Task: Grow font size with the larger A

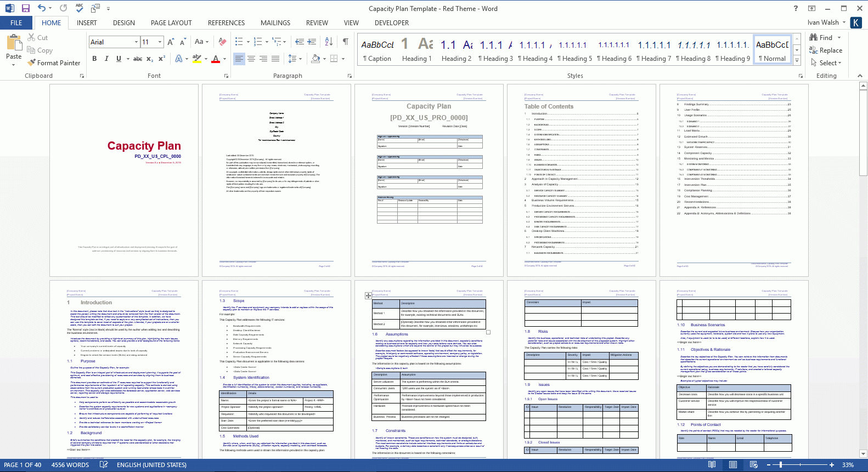Action: pos(171,42)
